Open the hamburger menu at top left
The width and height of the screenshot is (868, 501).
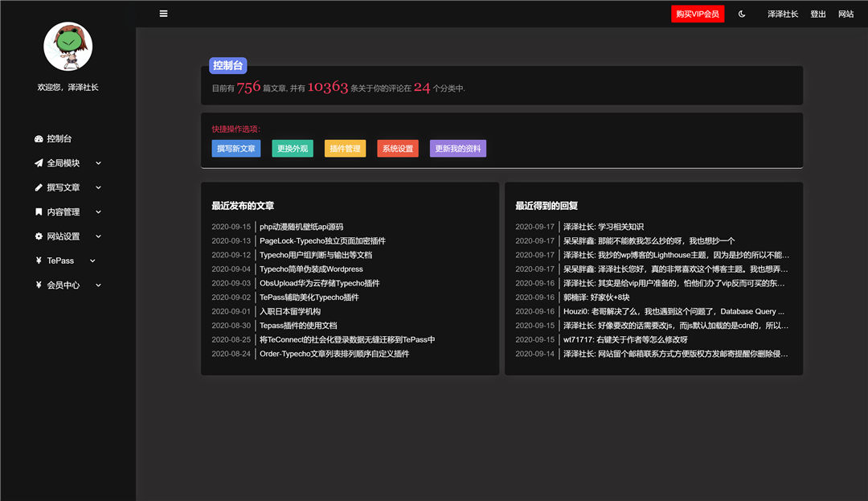(163, 13)
